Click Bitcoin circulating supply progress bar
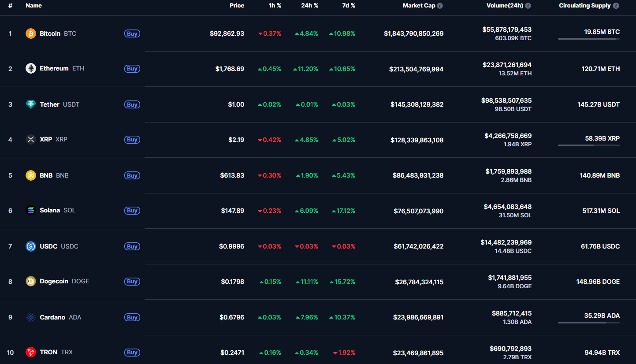 point(588,39)
